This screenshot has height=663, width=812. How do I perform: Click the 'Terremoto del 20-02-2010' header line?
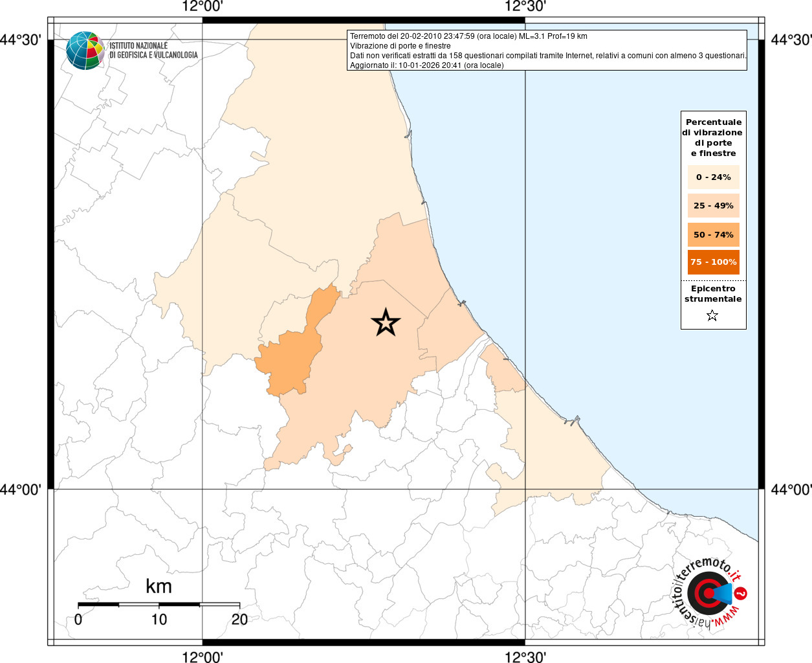[x=468, y=36]
